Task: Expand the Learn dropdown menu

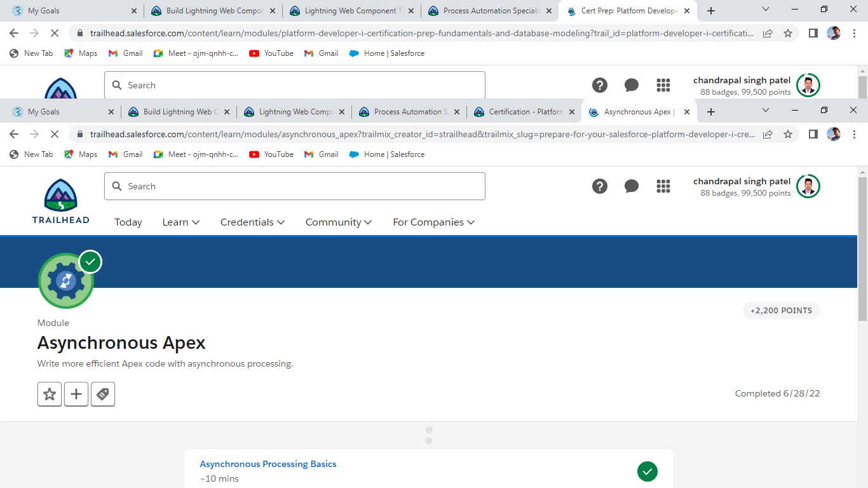Action: (181, 222)
